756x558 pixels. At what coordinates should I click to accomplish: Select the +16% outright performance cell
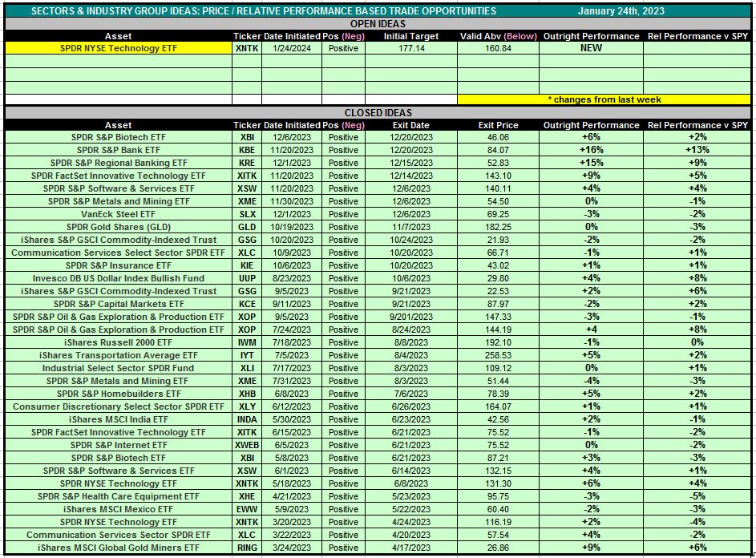[x=590, y=150]
